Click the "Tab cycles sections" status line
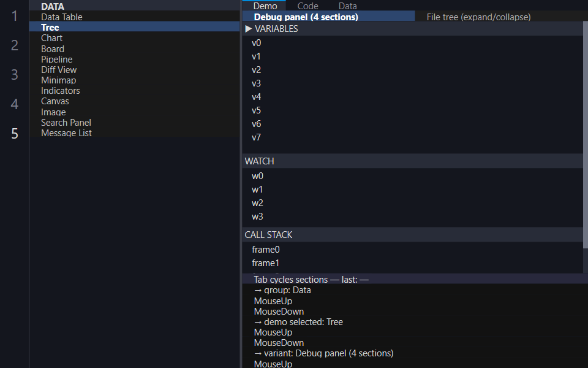The width and height of the screenshot is (588, 368). (x=415, y=280)
